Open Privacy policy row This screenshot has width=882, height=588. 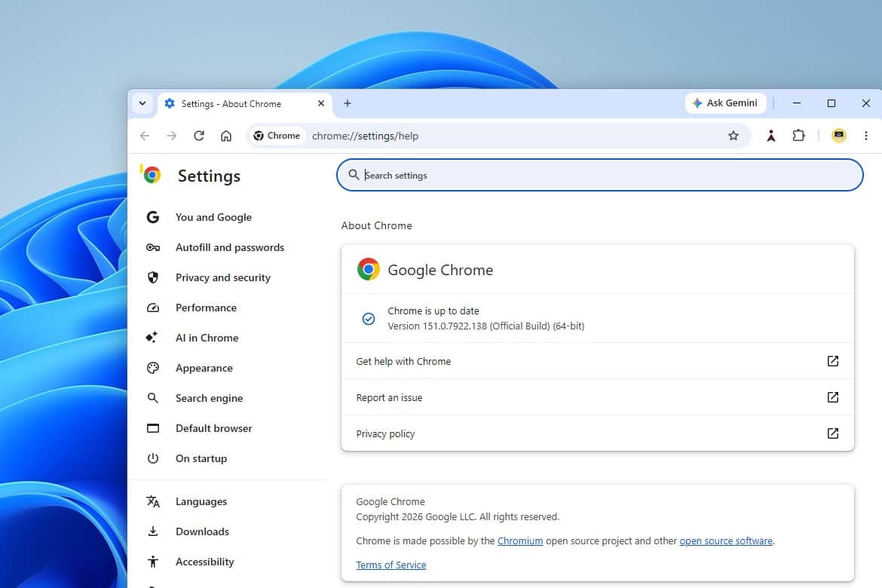click(597, 433)
